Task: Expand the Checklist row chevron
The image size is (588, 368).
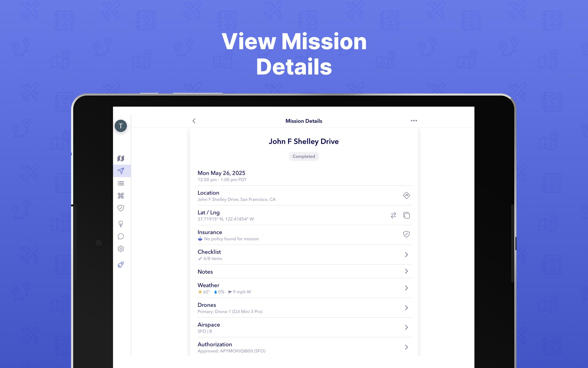Action: pyautogui.click(x=406, y=255)
